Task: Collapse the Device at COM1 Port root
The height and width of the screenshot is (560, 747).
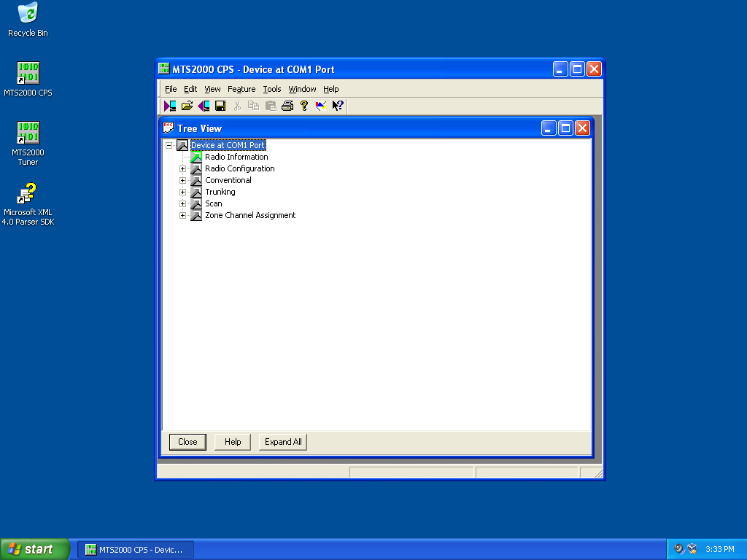Action: [169, 145]
